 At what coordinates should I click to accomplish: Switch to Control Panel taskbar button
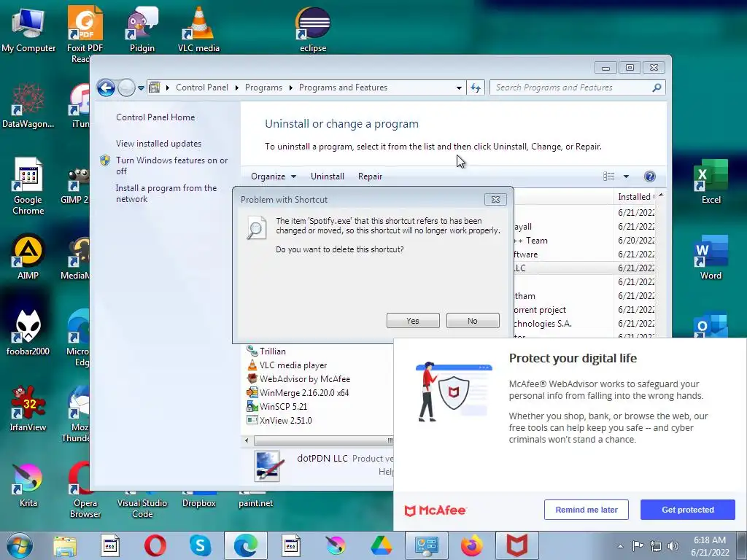pos(426,545)
